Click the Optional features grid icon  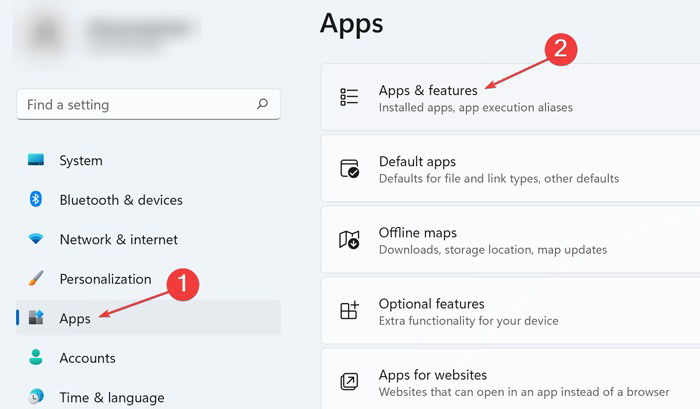(349, 310)
